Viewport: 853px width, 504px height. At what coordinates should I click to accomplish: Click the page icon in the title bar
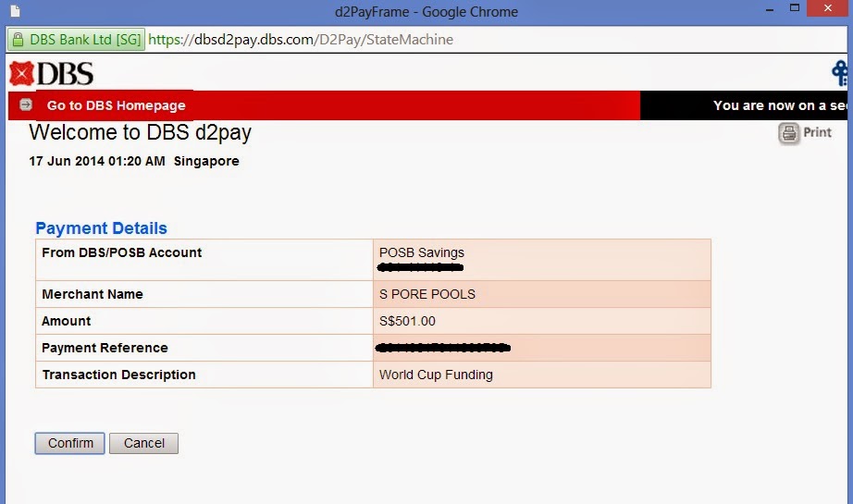tap(15, 11)
